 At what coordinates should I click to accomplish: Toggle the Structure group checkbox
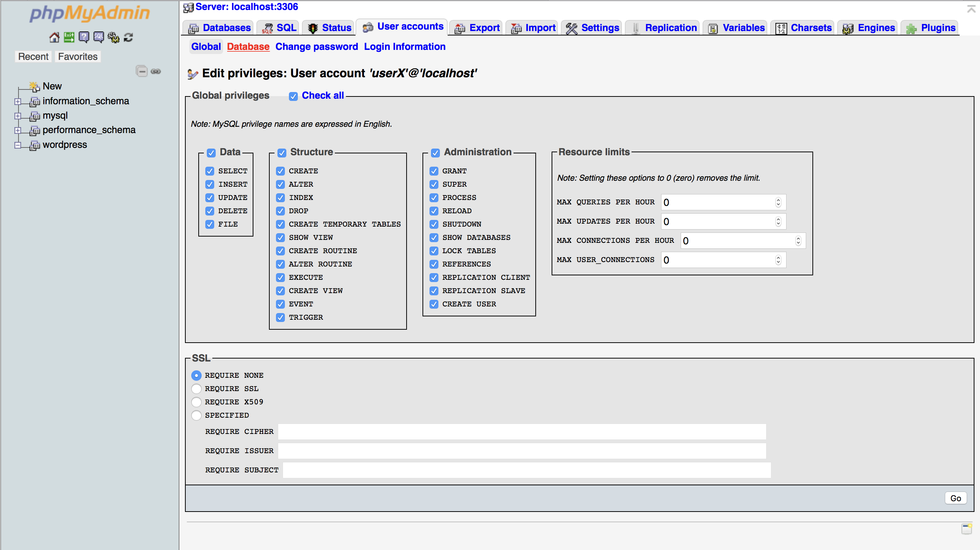point(282,153)
